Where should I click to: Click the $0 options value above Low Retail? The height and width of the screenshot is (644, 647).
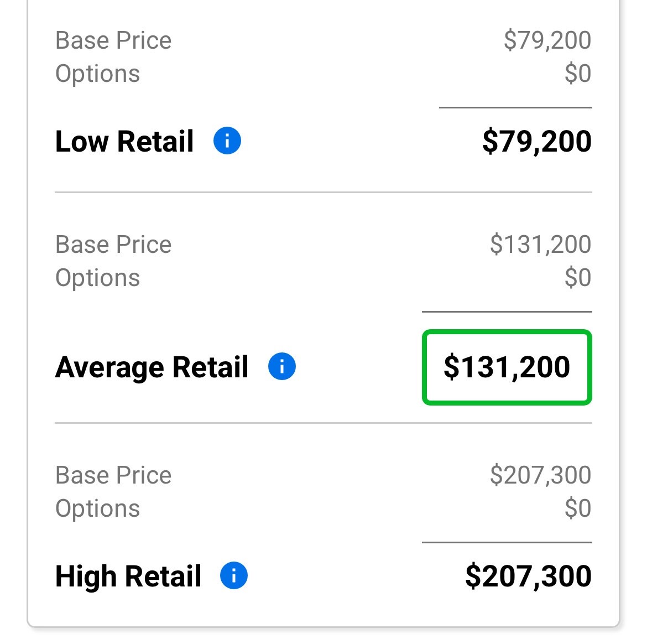pyautogui.click(x=578, y=74)
